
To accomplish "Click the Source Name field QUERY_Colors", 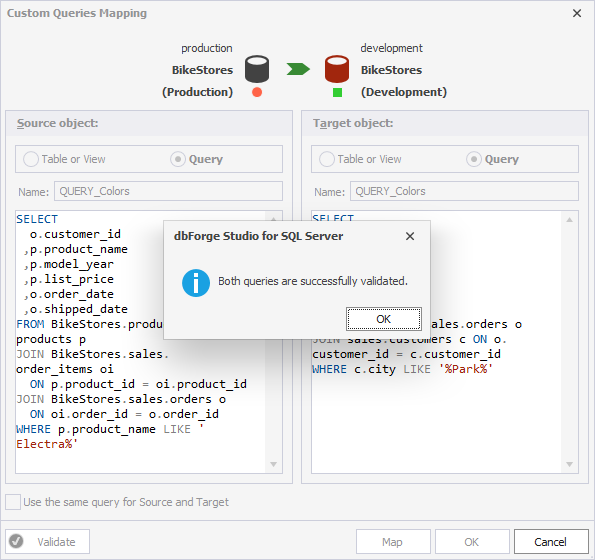I will (168, 191).
